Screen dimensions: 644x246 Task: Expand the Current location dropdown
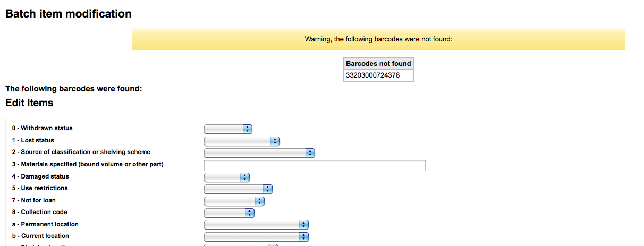[x=256, y=236]
